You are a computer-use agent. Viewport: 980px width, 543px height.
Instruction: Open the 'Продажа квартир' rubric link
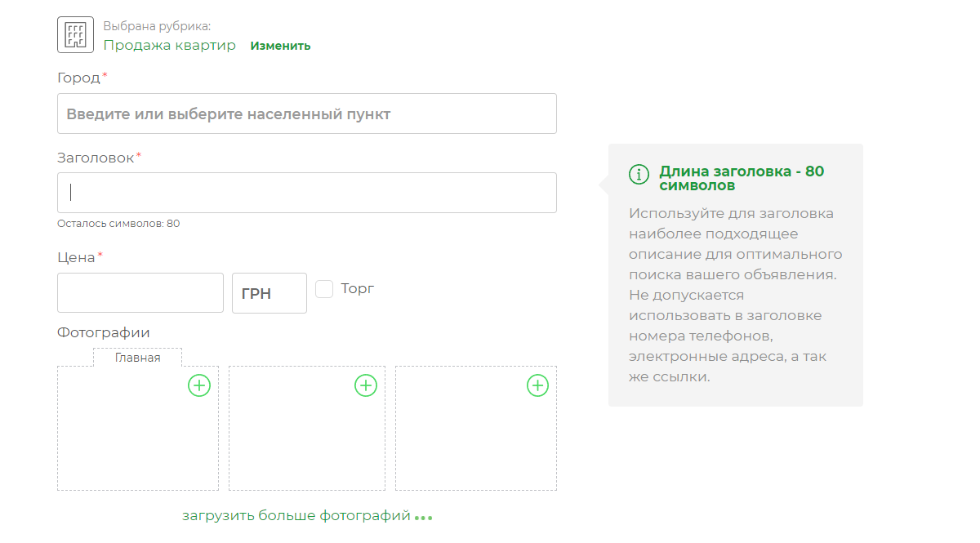tap(169, 46)
